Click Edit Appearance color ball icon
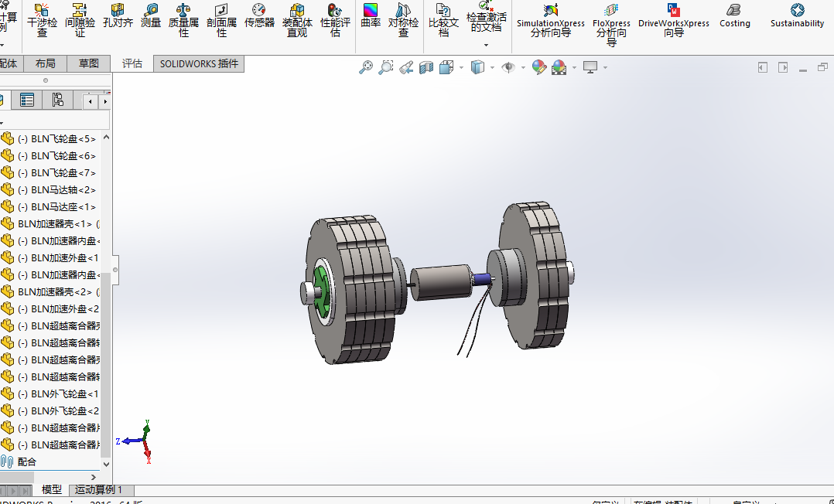Image resolution: width=834 pixels, height=504 pixels. (538, 67)
